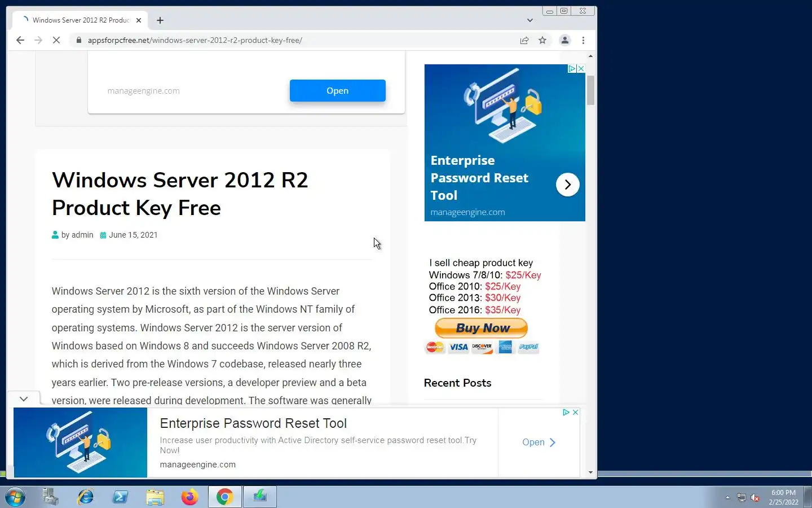Click the admin author link
Image resolution: width=812 pixels, height=508 pixels.
[82, 235]
